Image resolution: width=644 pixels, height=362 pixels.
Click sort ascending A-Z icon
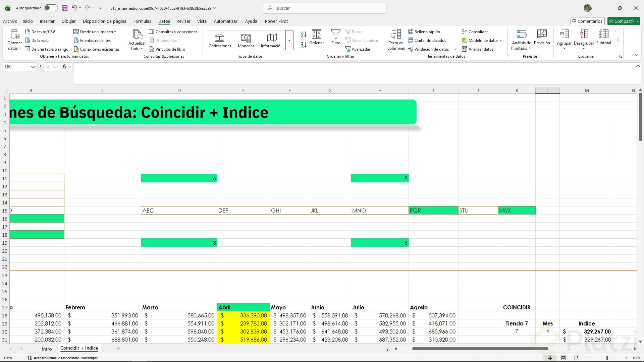(x=304, y=34)
